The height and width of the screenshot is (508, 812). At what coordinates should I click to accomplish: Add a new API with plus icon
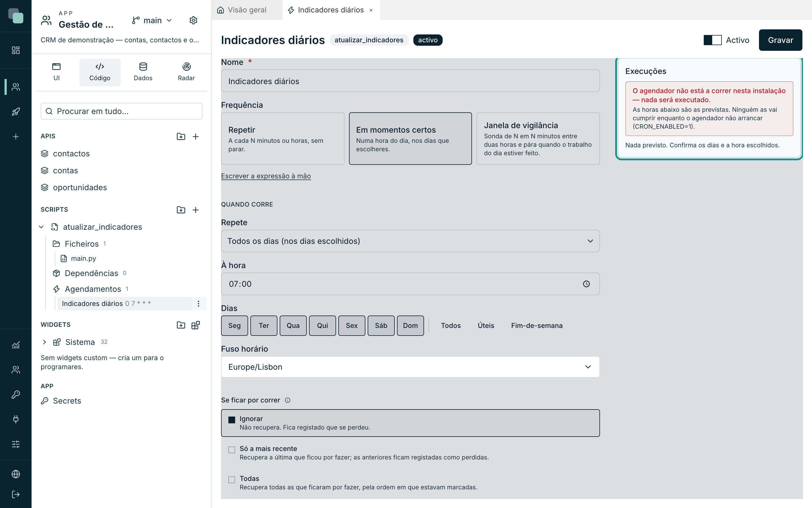[x=196, y=136]
